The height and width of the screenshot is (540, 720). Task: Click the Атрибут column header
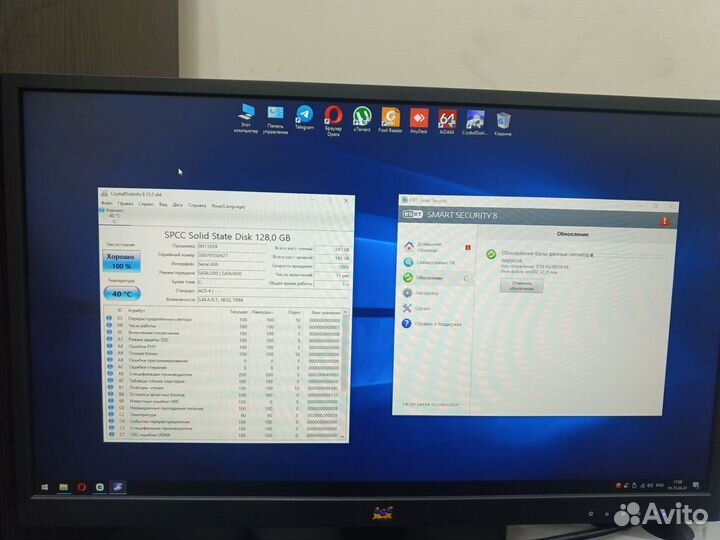pyautogui.click(x=136, y=311)
